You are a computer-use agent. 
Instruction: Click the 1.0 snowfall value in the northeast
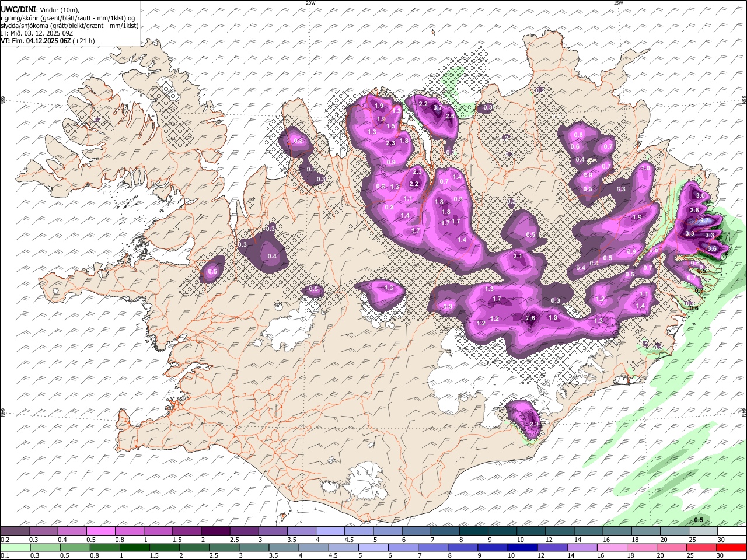click(645, 168)
